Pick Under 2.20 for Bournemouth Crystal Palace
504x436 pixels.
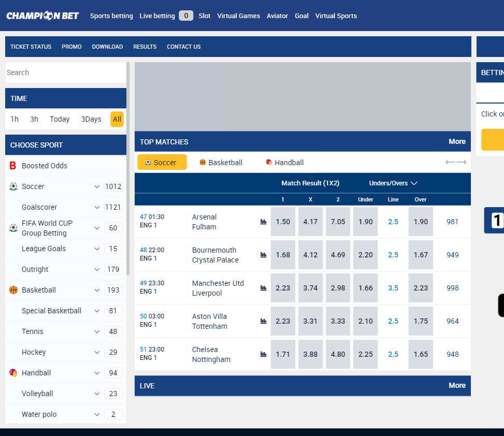(x=366, y=255)
